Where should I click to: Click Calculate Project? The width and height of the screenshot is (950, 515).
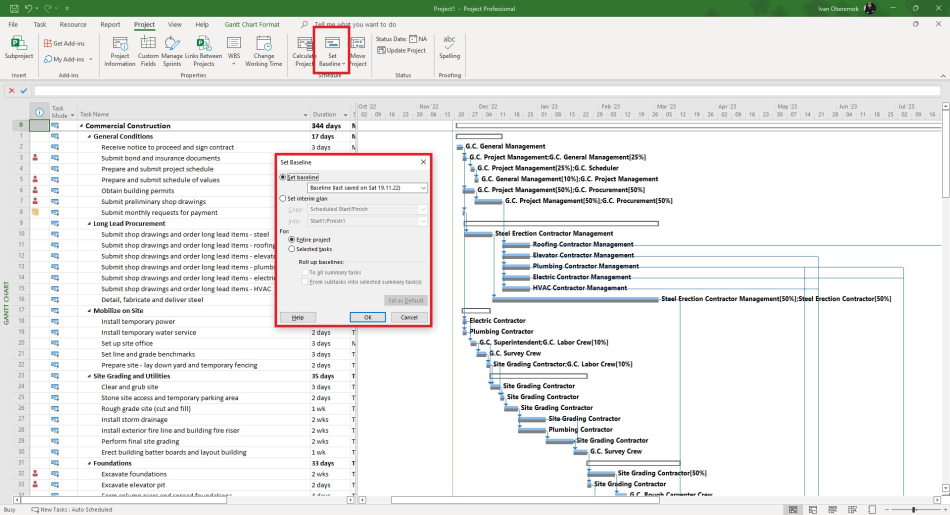click(x=304, y=51)
